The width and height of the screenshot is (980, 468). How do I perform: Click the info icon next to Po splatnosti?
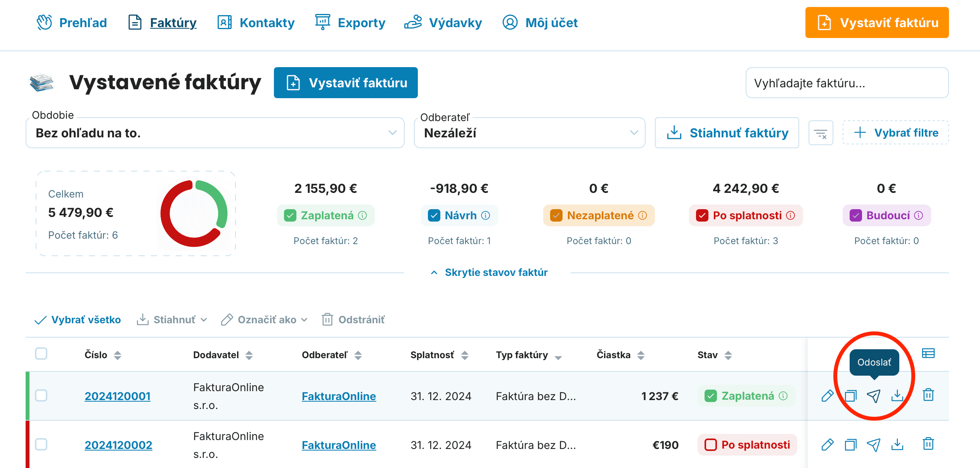(x=791, y=215)
